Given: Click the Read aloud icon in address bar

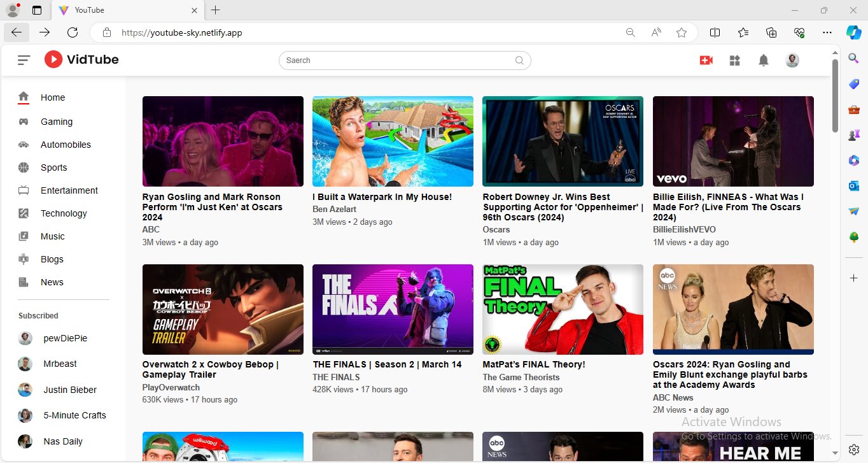Looking at the screenshot, I should point(656,32).
